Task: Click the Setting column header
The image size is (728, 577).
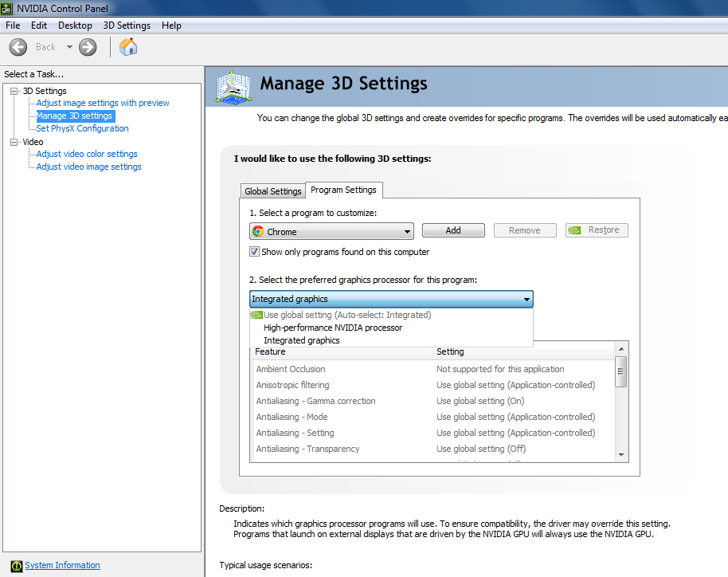Action: coord(523,352)
